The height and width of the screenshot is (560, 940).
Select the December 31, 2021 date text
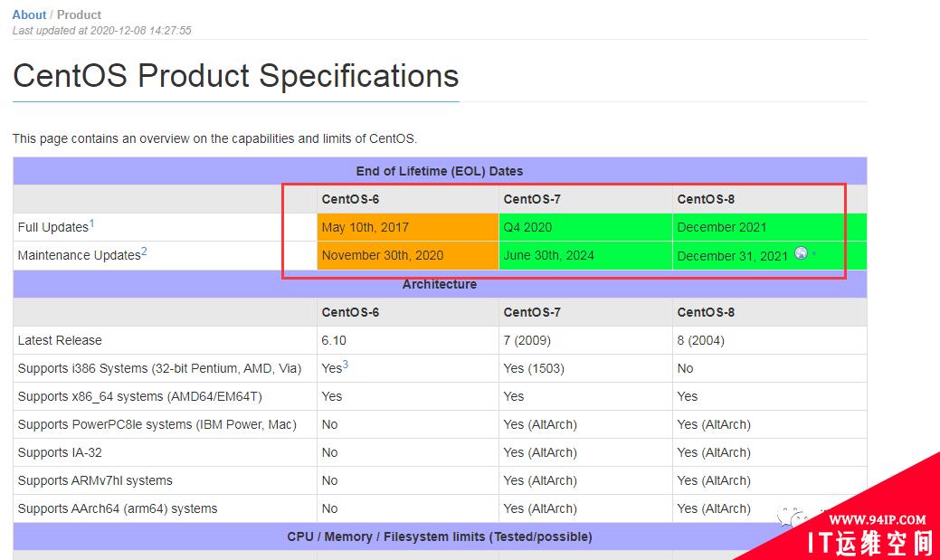point(732,256)
